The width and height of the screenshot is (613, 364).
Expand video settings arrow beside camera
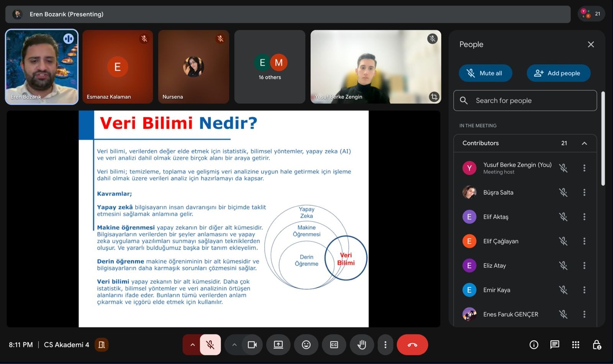pyautogui.click(x=234, y=345)
